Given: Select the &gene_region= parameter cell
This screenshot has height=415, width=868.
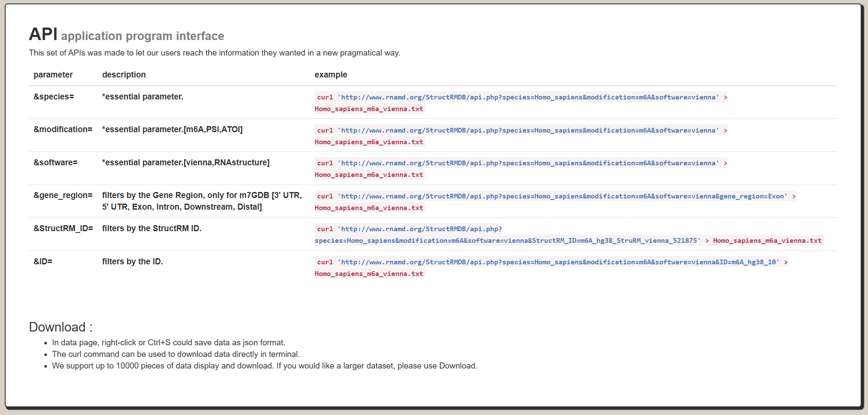Looking at the screenshot, I should tap(63, 195).
